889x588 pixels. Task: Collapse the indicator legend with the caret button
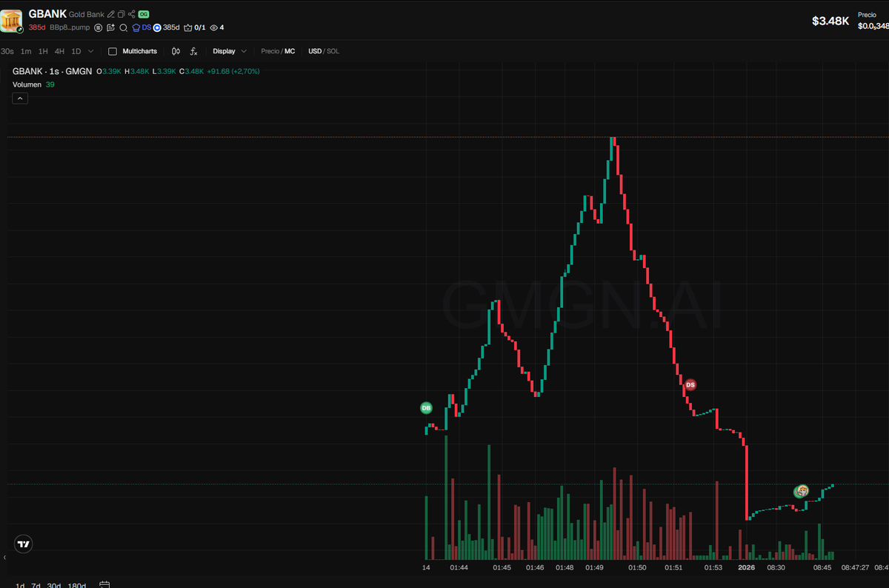[20, 98]
